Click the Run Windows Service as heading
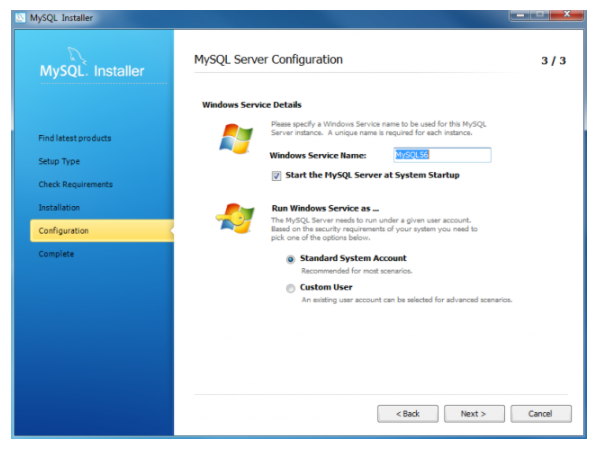 point(325,208)
